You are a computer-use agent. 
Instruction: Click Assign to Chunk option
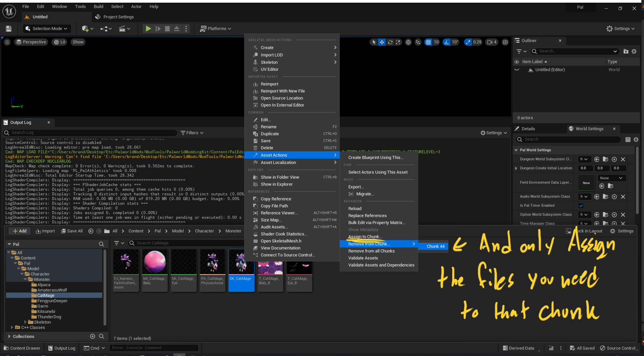tap(365, 237)
